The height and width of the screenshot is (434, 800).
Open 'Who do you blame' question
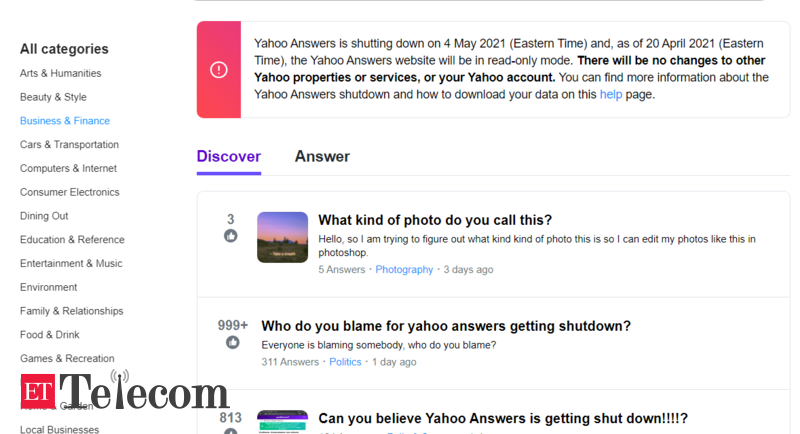click(446, 326)
